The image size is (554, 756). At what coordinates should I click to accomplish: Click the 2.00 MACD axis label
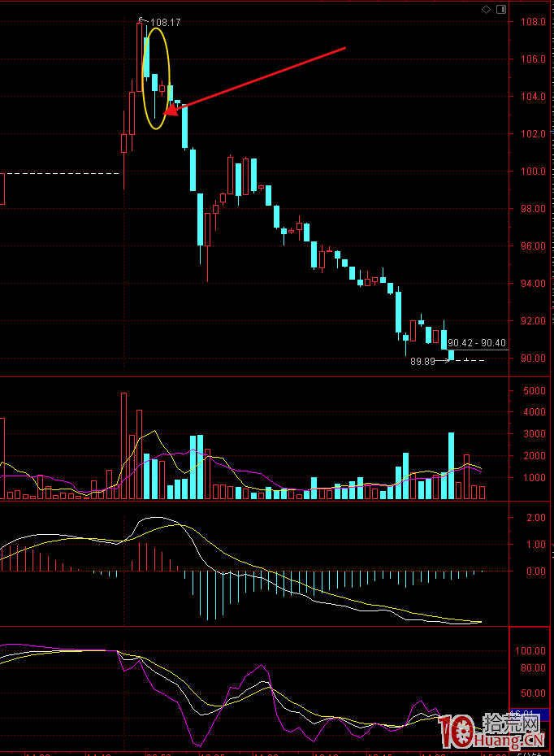click(x=535, y=517)
